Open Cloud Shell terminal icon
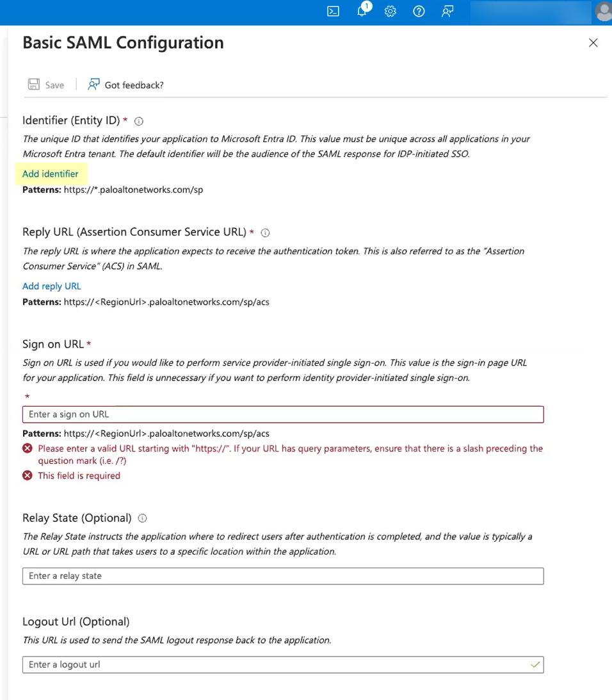Screen dimensions: 612x700 tap(333, 11)
